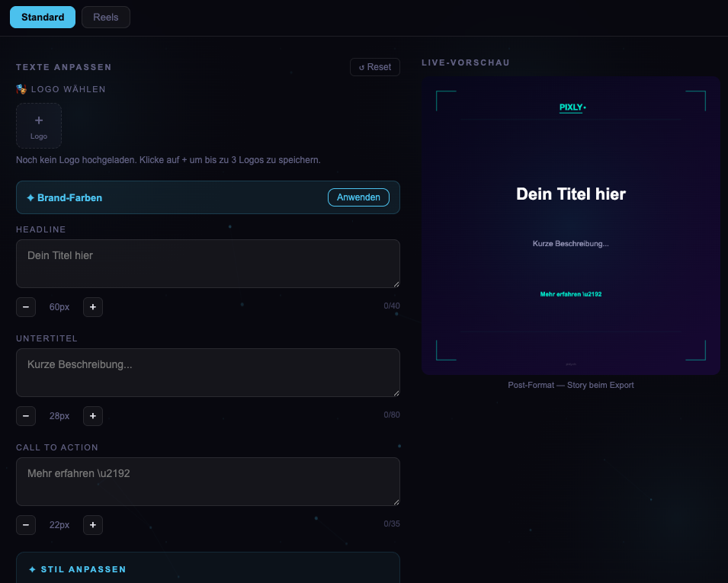
Task: Focus the Call to Action text field
Action: coord(208,482)
